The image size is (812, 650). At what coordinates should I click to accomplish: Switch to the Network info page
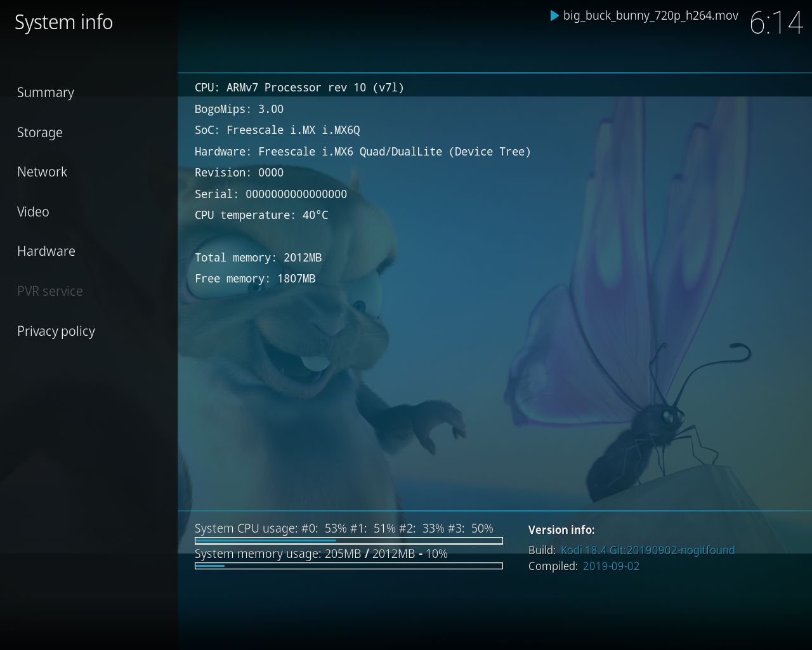tap(42, 172)
